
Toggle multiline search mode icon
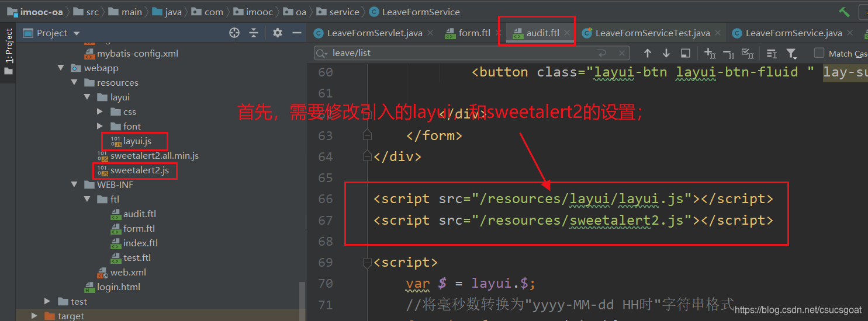click(772, 54)
